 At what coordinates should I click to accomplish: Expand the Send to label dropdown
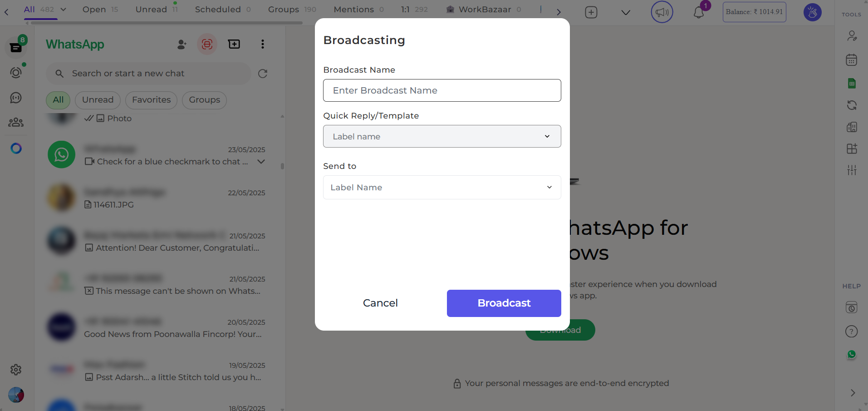coord(441,187)
